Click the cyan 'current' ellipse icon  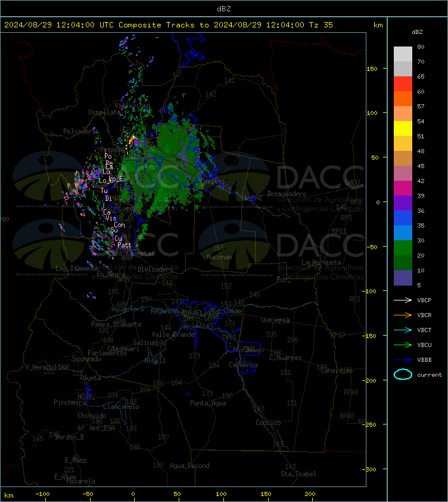tap(403, 374)
